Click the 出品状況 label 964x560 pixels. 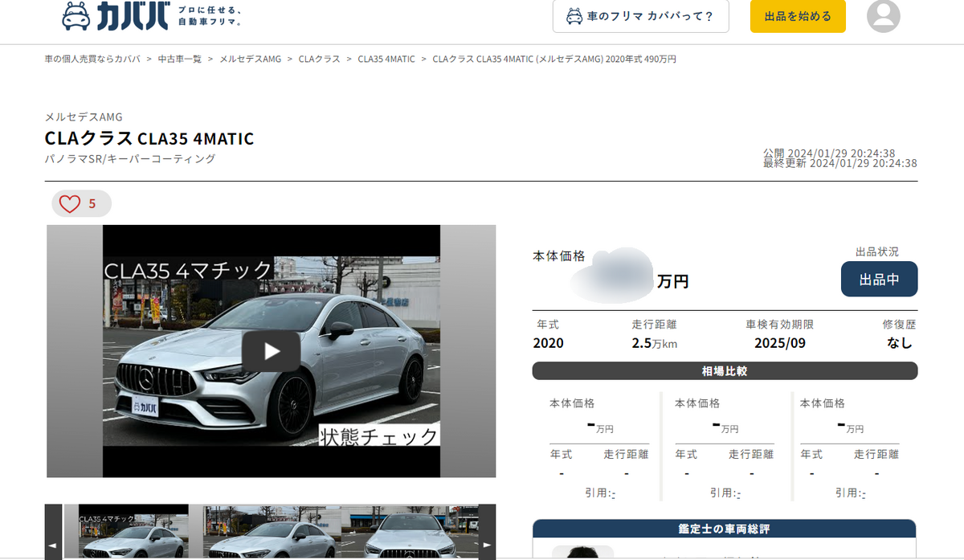click(x=877, y=251)
